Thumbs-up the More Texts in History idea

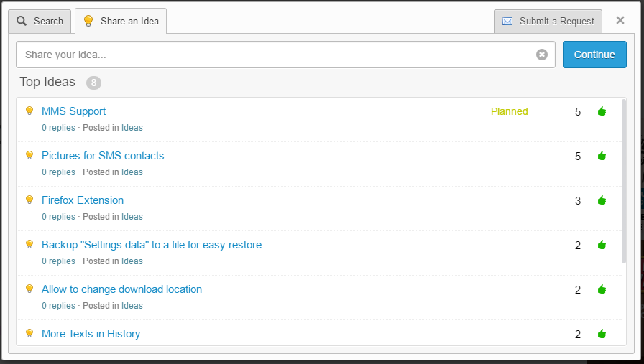click(x=602, y=334)
